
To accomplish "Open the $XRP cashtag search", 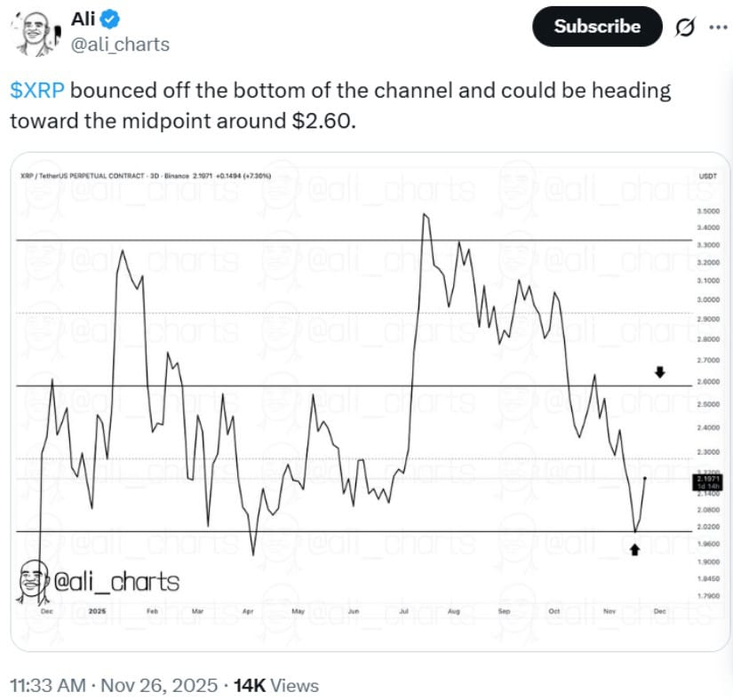I will 35,90.
